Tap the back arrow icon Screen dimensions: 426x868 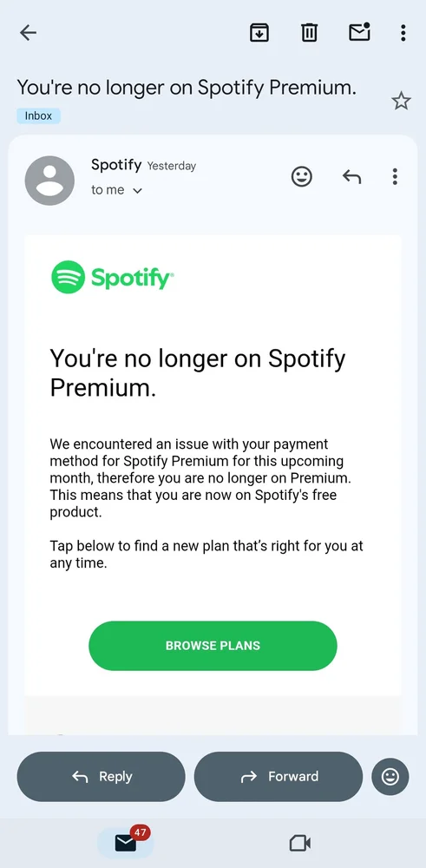(28, 33)
